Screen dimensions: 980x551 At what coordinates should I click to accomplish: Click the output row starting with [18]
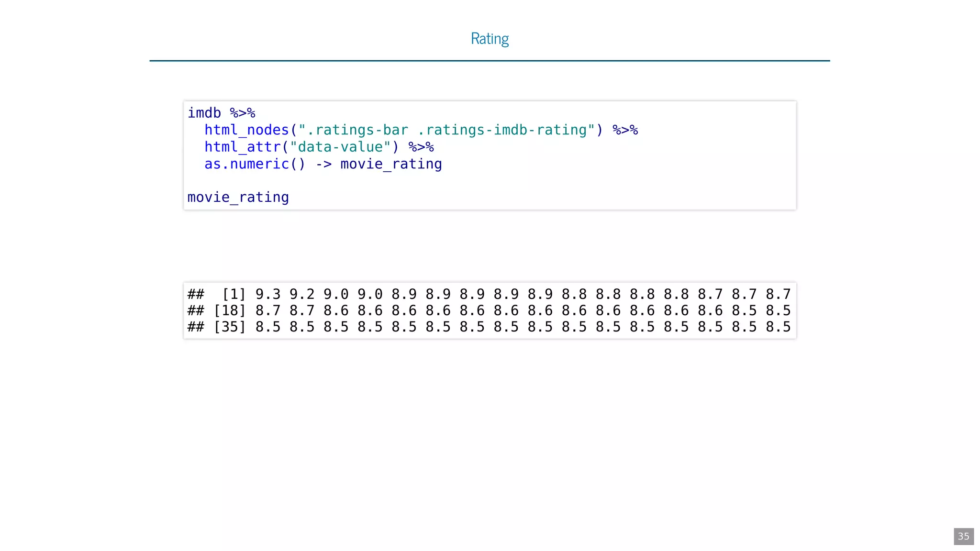click(489, 310)
